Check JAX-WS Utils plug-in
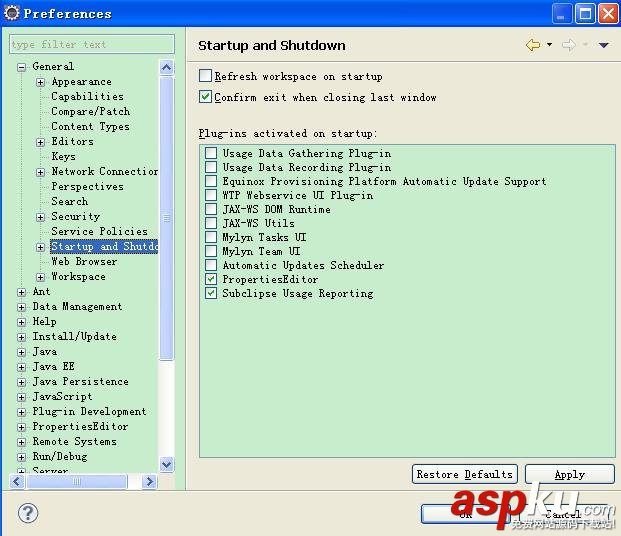This screenshot has width=621, height=536. (x=211, y=223)
